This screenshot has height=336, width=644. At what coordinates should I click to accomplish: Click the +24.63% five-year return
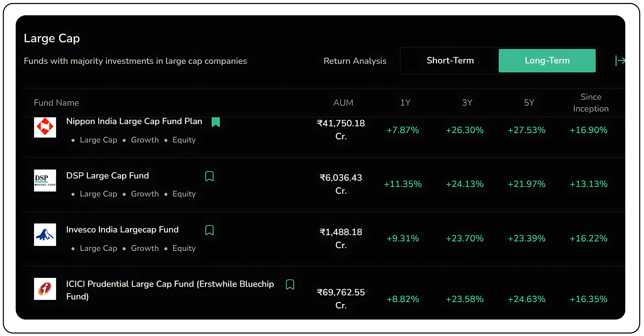(x=527, y=299)
